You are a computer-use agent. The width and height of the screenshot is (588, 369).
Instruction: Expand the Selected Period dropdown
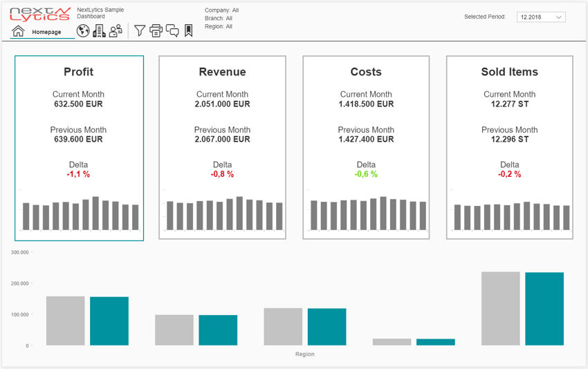[541, 17]
